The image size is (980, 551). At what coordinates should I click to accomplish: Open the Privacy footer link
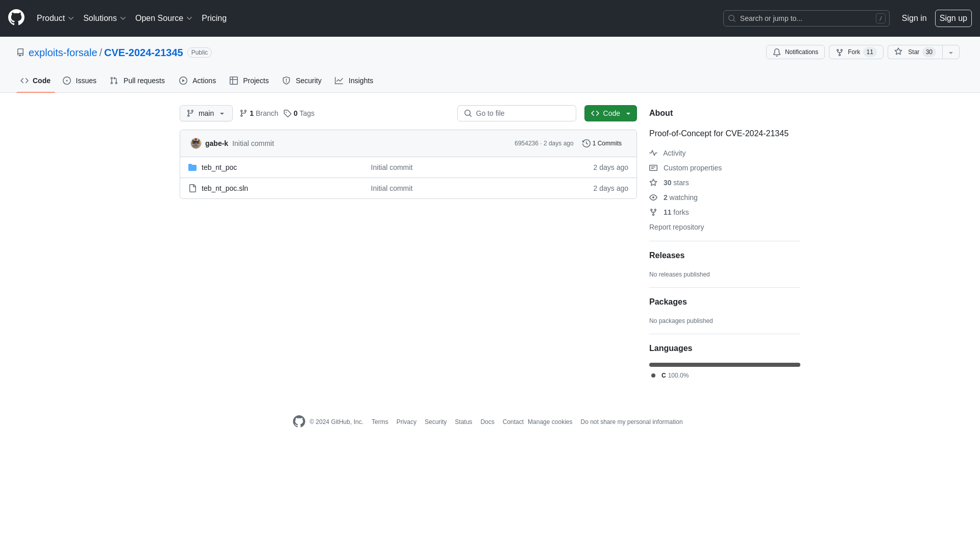406,422
